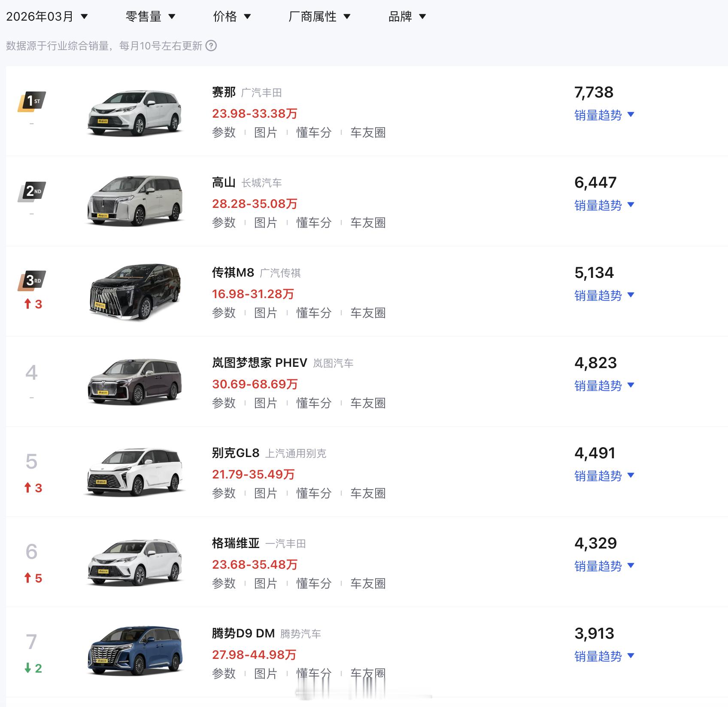Click the 长城汽车 manufacturer label
This screenshot has width=728, height=707.
[261, 183]
